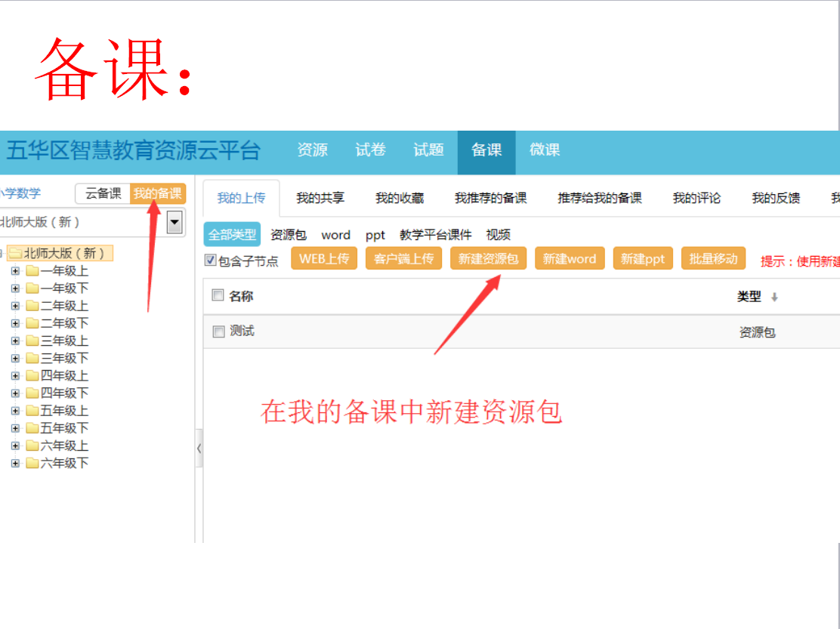840x629 pixels.
Task: Select the 我的上传 tab
Action: 241,198
